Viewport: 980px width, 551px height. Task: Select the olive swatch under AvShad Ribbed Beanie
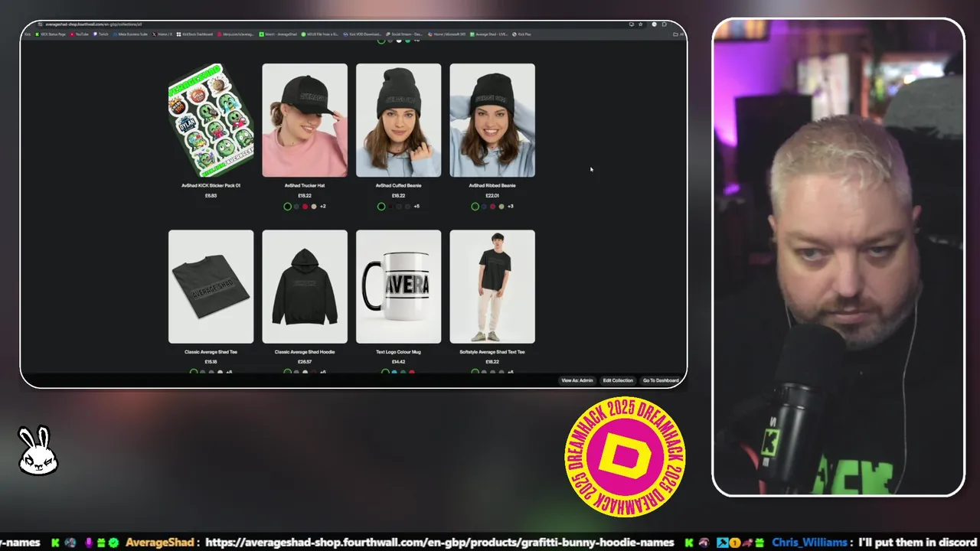[x=501, y=207]
